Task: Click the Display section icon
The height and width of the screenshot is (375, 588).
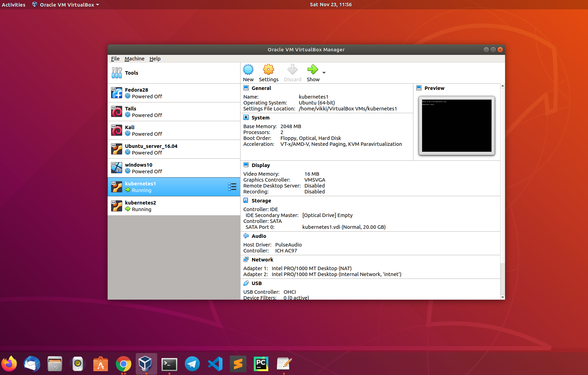Action: [246, 165]
